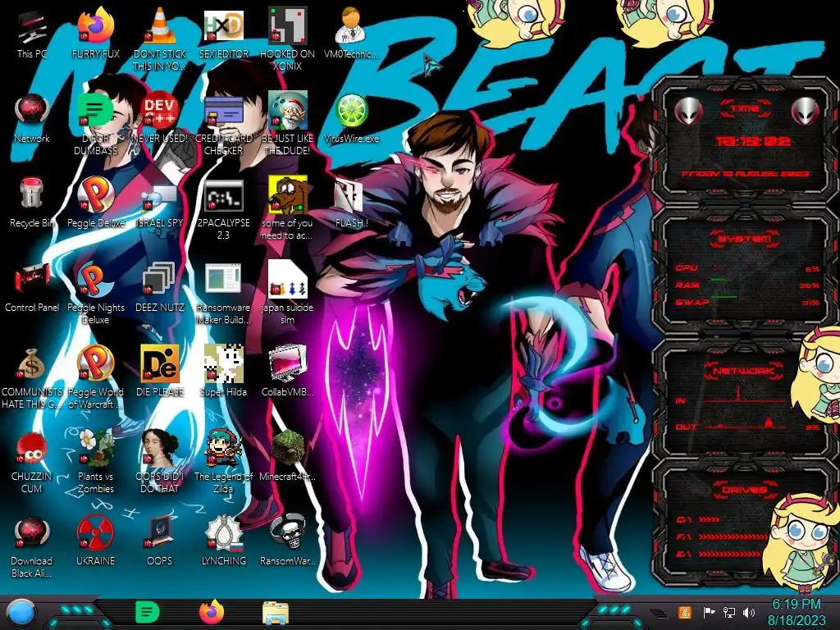The width and height of the screenshot is (840, 630).
Task: Click the NETWORK header in the widget
Action: (743, 371)
